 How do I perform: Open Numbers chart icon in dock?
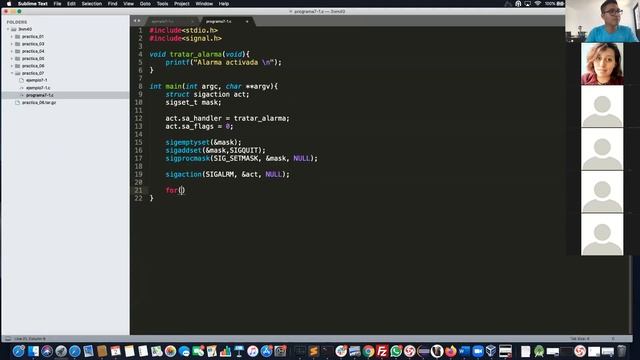225,351
